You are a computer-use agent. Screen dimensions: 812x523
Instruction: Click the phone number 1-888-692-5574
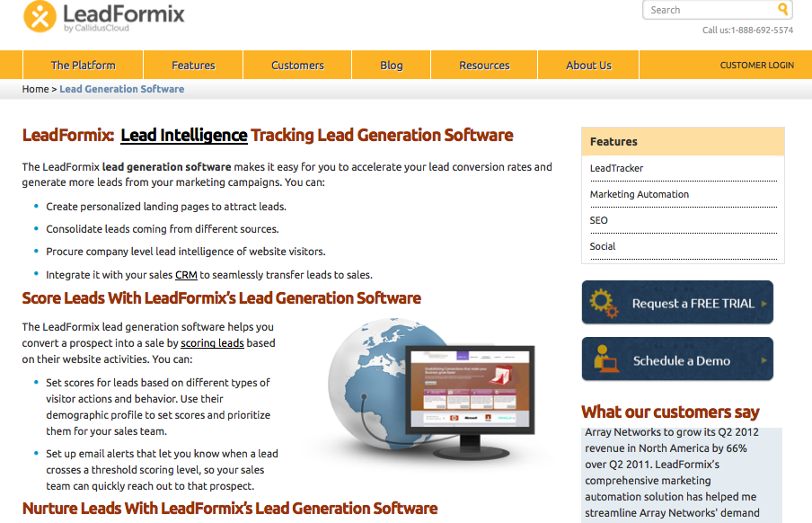click(762, 30)
